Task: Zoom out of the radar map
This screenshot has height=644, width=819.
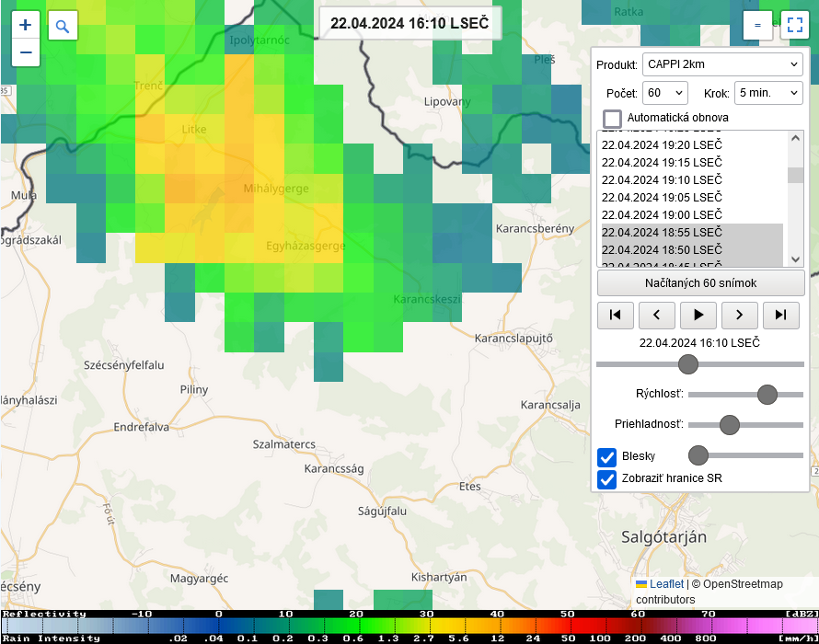Action: [x=26, y=52]
